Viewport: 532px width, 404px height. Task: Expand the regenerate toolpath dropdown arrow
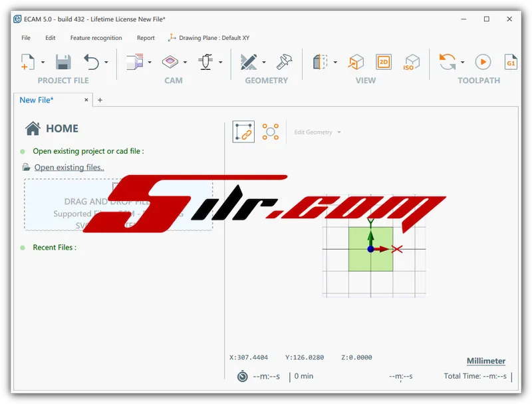(462, 62)
